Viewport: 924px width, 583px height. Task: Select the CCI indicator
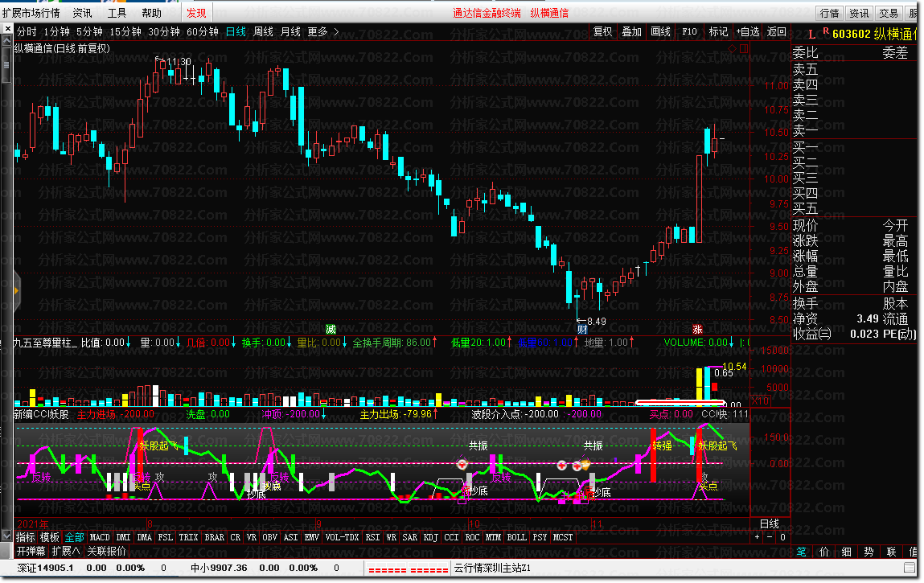pos(451,537)
